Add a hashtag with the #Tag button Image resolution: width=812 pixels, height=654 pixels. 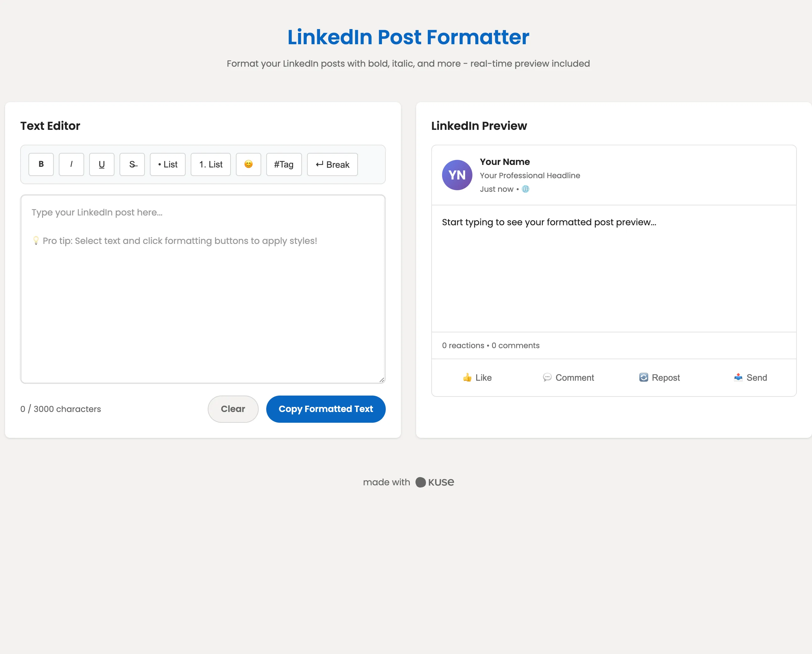[284, 164]
